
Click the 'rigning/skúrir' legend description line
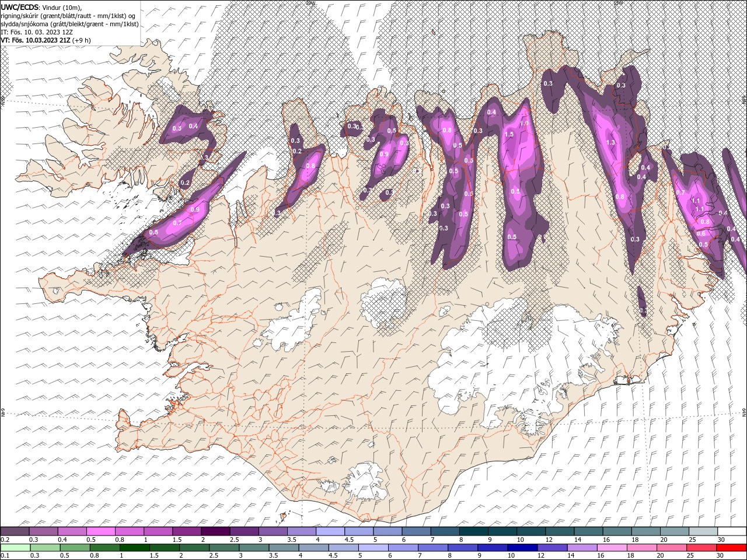68,16
